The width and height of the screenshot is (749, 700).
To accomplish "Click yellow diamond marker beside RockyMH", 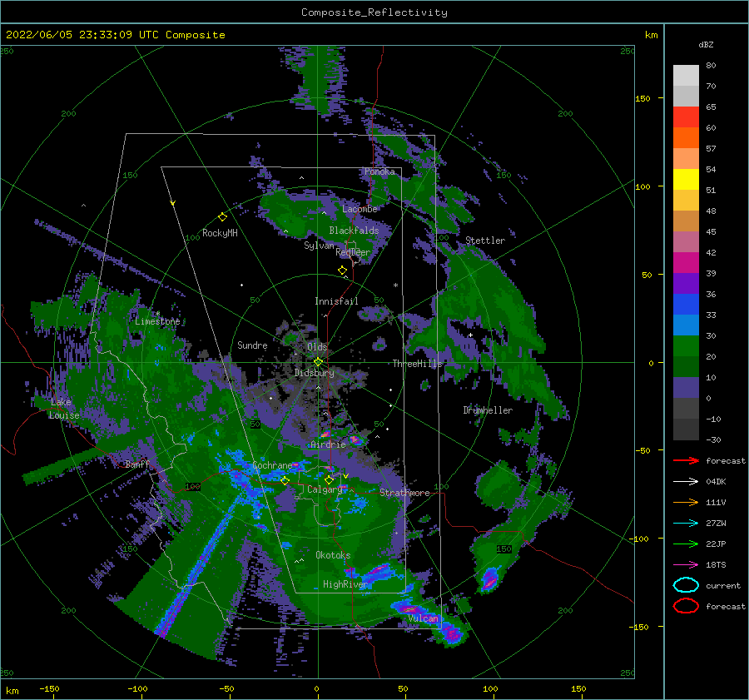I will [222, 217].
